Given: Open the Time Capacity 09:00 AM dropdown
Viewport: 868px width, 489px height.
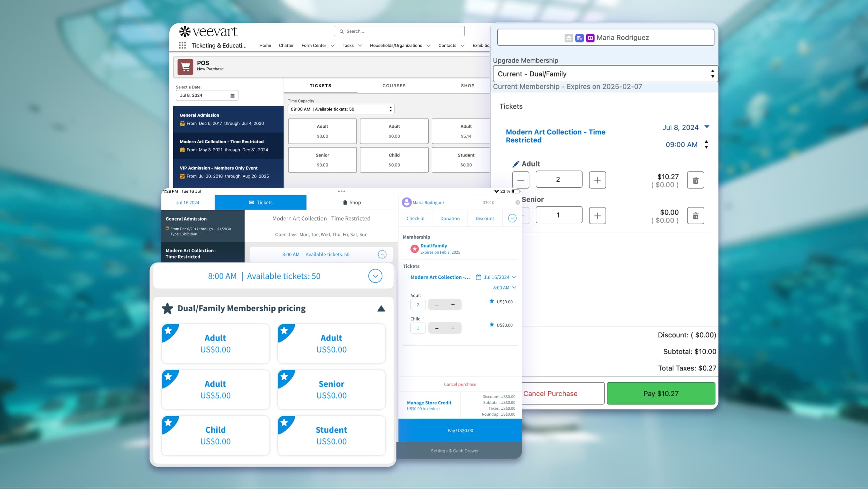Looking at the screenshot, I should click(390, 109).
